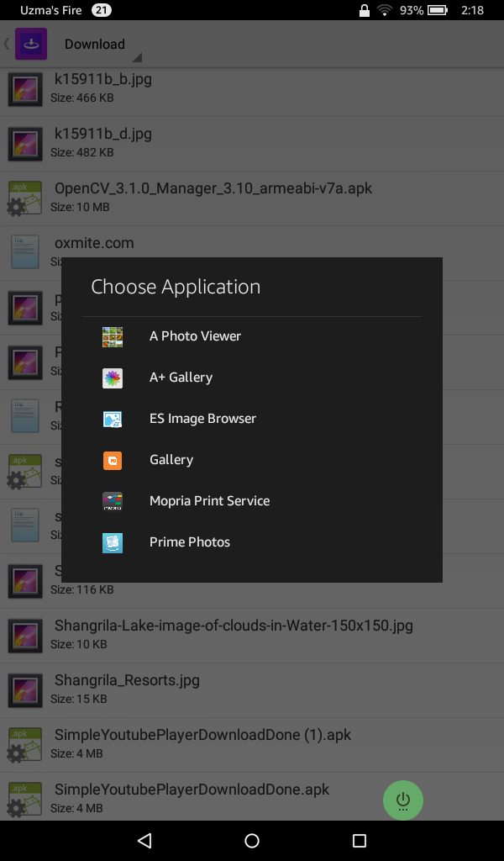Choose Prime Photos from the application list
The height and width of the screenshot is (861, 504).
(189, 542)
